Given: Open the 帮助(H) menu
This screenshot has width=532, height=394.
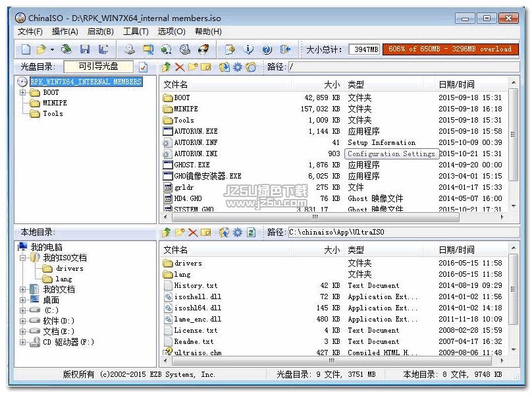Looking at the screenshot, I should (x=208, y=32).
